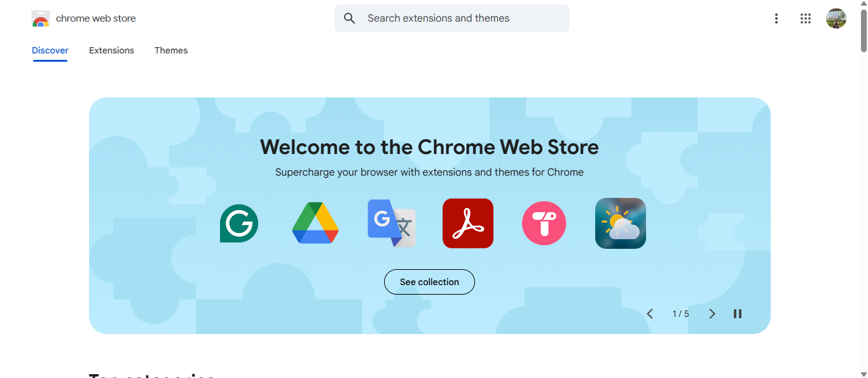
Task: Open your Google account profile avatar
Action: tap(836, 18)
